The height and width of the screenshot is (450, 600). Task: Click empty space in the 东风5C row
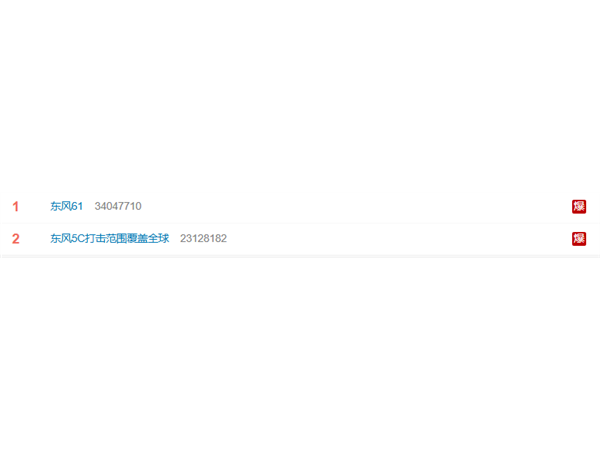tap(398, 239)
